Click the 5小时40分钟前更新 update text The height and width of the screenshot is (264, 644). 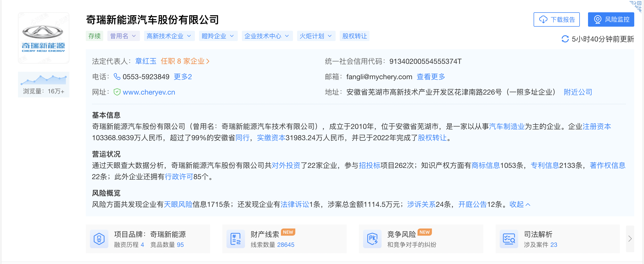coord(603,39)
